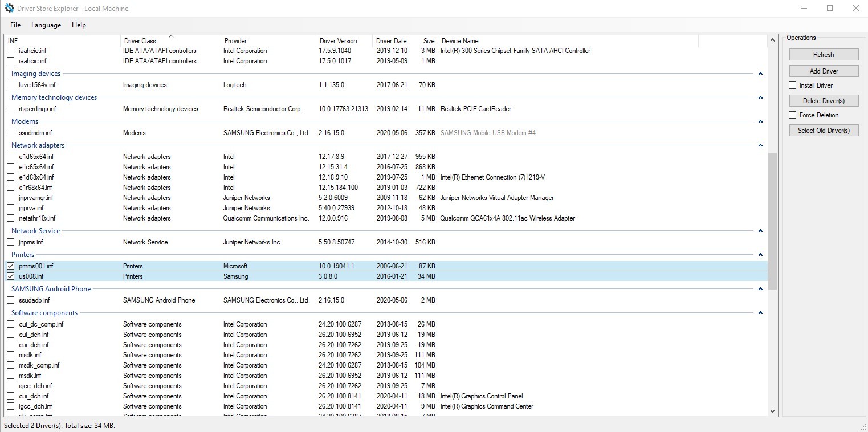Check the ssudmdm.inf modem driver

[10, 132]
